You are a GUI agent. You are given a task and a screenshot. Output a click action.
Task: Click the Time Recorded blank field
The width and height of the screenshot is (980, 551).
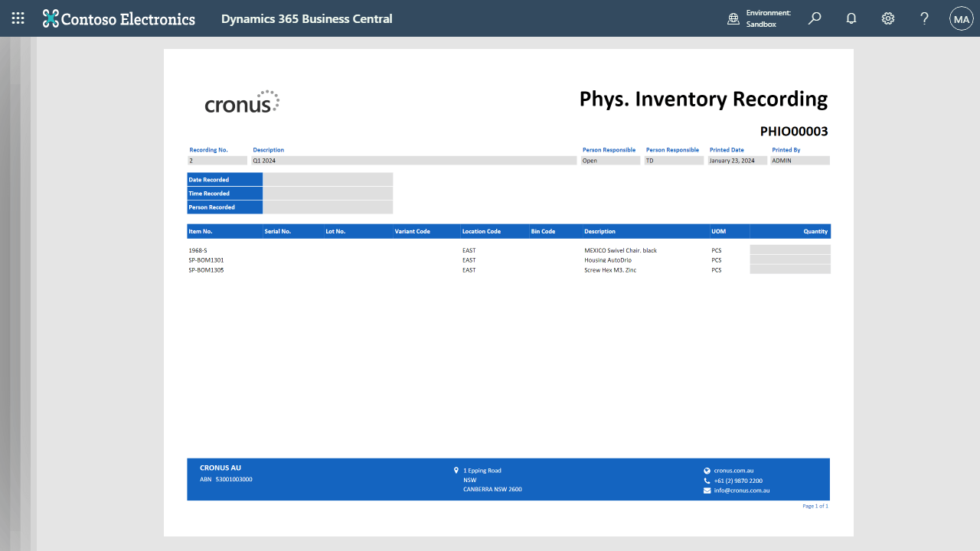(x=328, y=193)
